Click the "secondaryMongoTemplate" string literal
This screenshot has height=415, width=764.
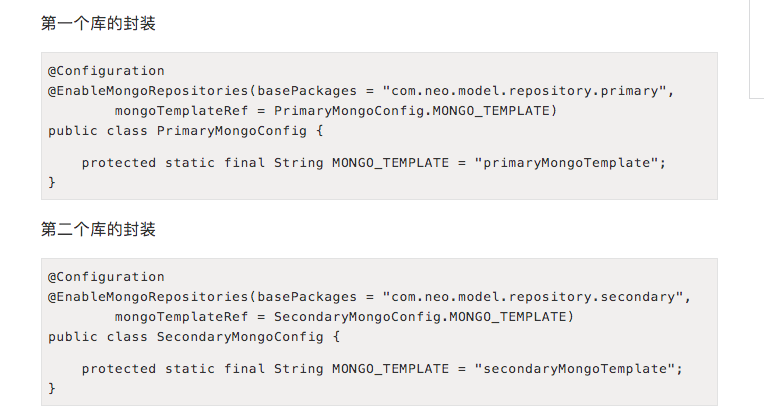coord(578,369)
